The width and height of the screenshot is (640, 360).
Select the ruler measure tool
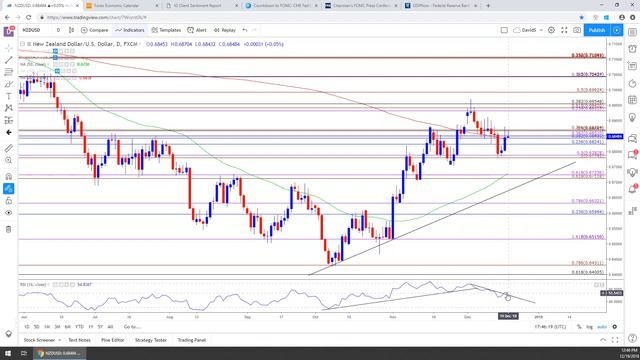tap(9, 148)
